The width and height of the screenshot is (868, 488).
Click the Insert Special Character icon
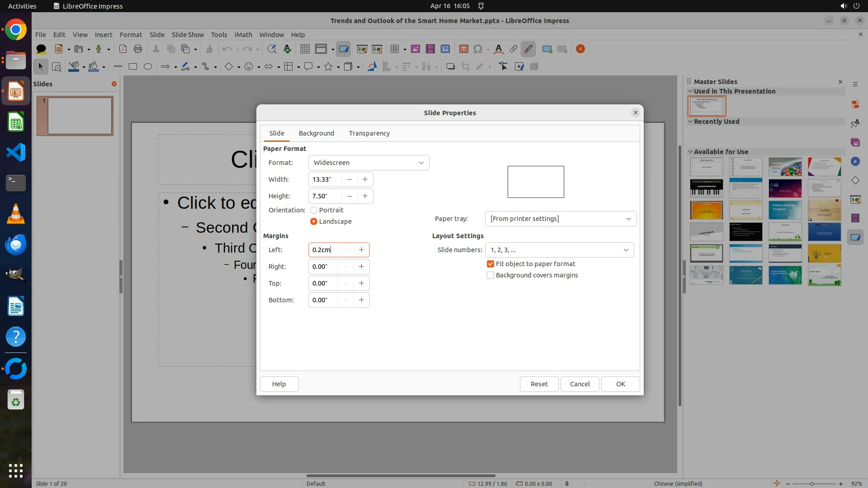pyautogui.click(x=478, y=49)
